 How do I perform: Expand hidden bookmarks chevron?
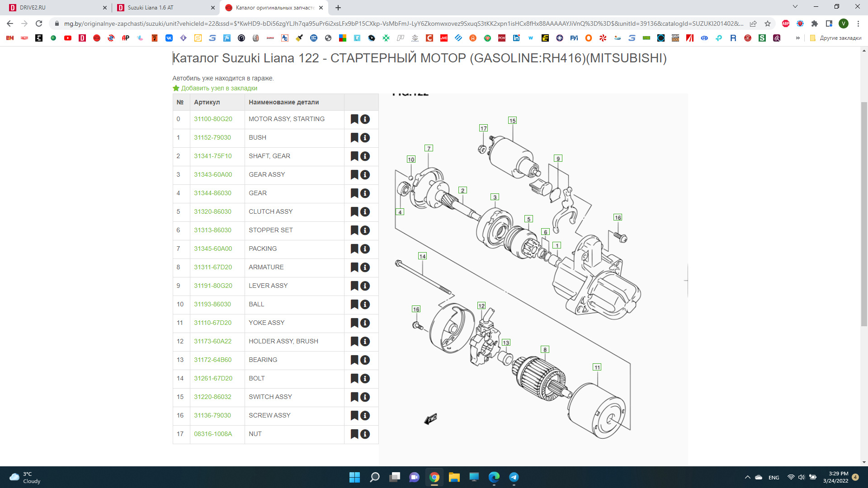pyautogui.click(x=797, y=38)
